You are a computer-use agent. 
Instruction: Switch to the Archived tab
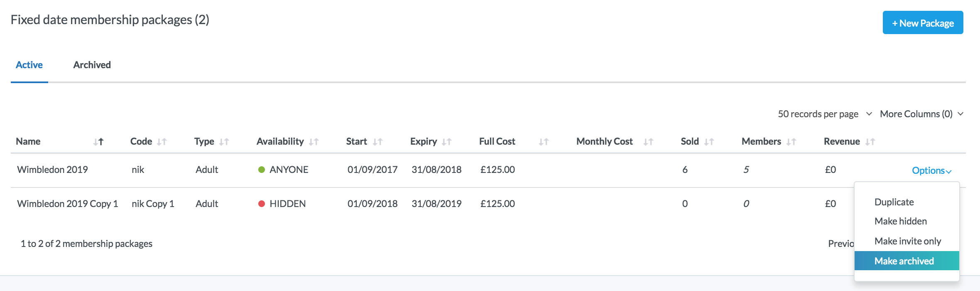click(92, 65)
